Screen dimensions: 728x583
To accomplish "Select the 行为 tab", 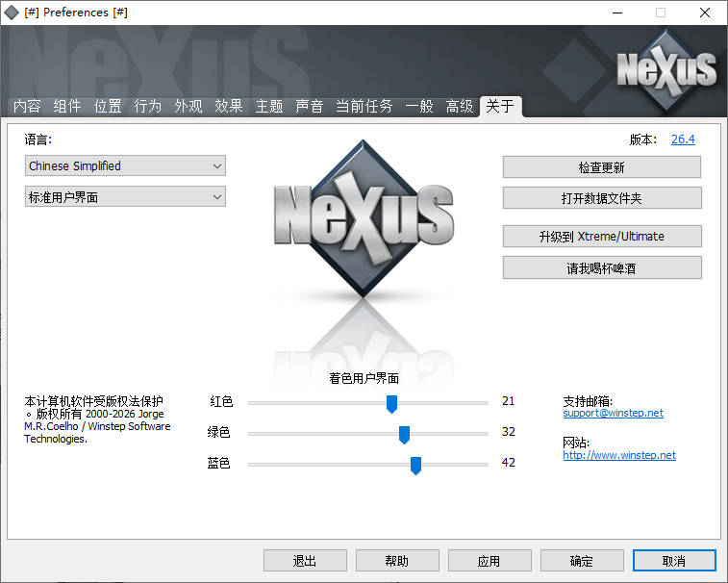I will click(148, 107).
